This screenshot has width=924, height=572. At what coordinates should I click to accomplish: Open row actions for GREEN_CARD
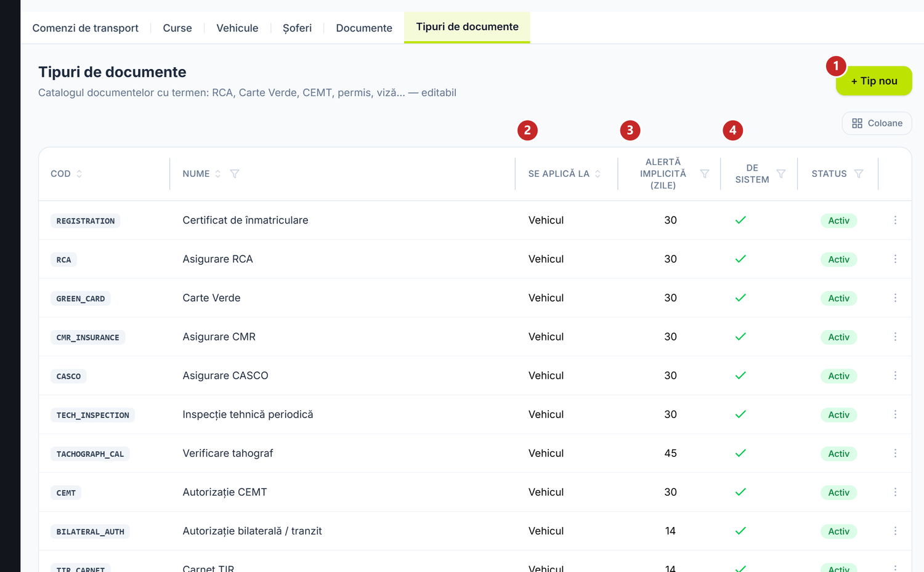[x=895, y=298]
